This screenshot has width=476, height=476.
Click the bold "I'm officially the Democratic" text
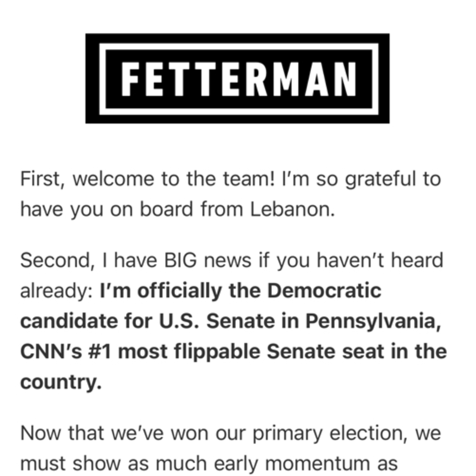240,291
